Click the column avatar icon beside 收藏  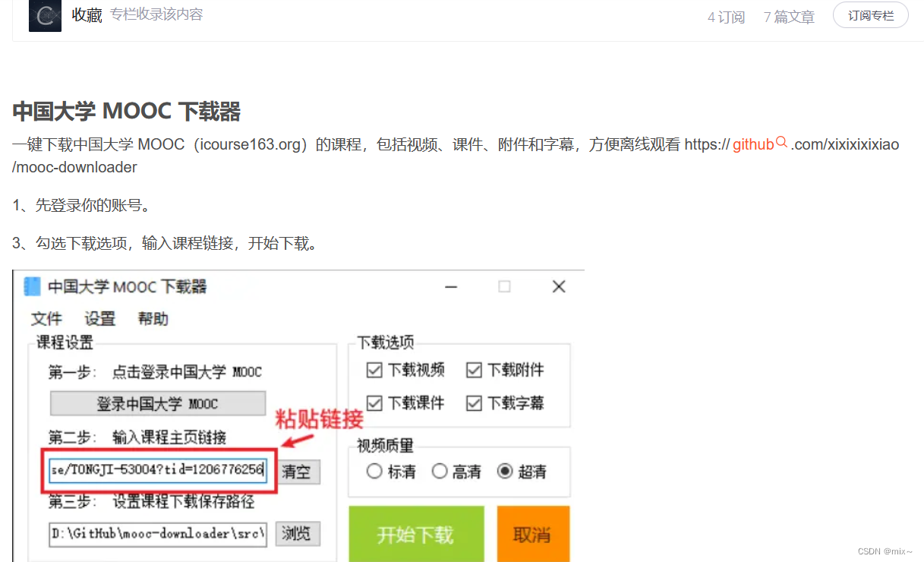tap(45, 16)
